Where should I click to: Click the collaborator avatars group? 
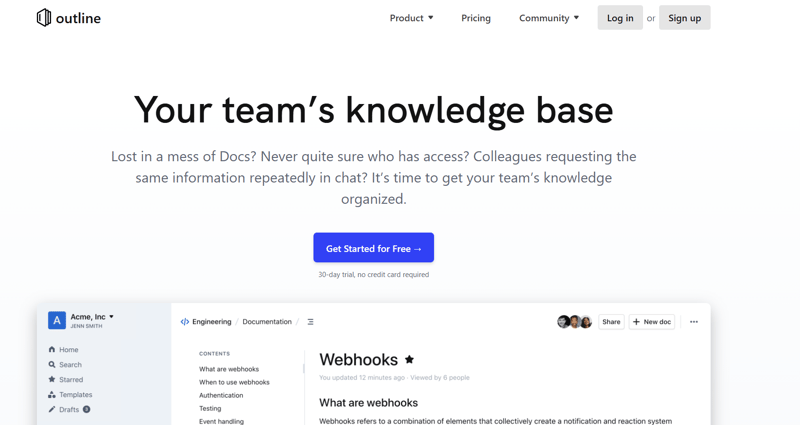pos(574,322)
